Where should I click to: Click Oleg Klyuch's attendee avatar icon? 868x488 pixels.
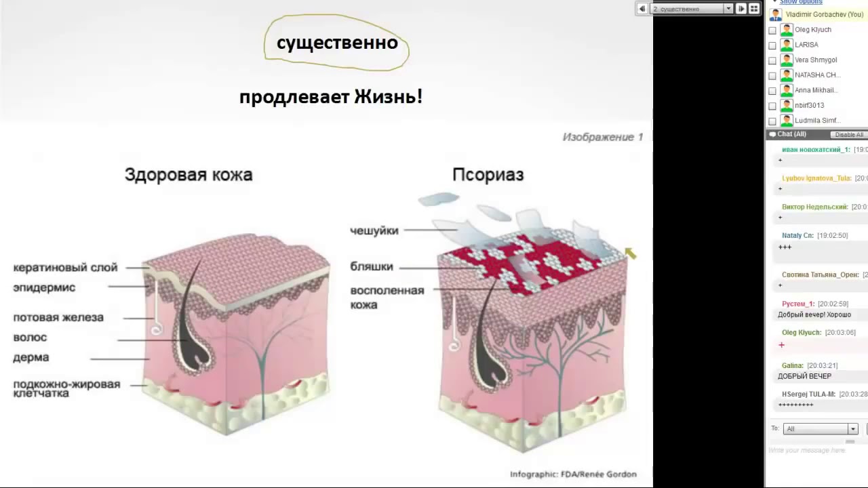[787, 30]
